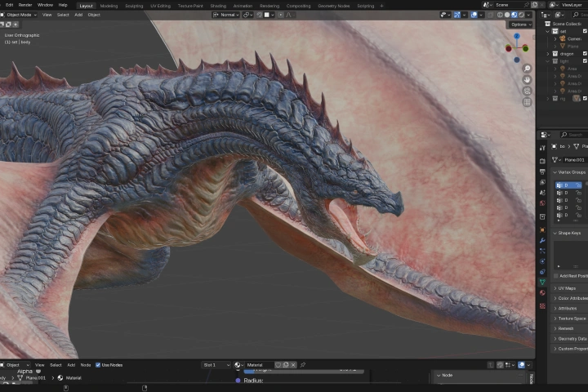Open the viewport shading options arrow
The height and width of the screenshot is (392, 588).
528,15
